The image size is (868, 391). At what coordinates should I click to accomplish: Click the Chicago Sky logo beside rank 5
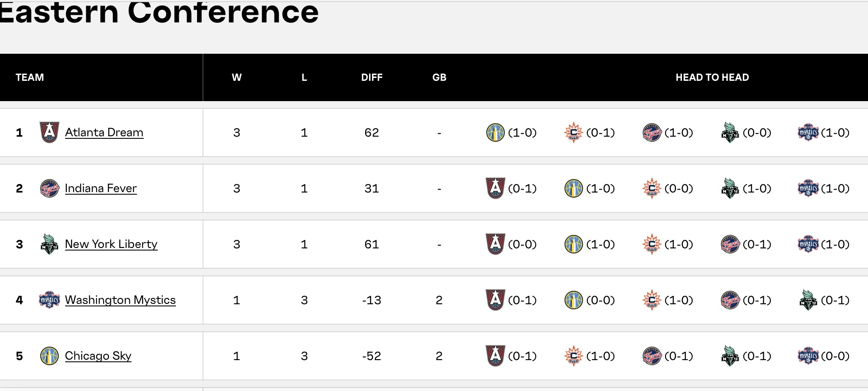click(x=49, y=356)
